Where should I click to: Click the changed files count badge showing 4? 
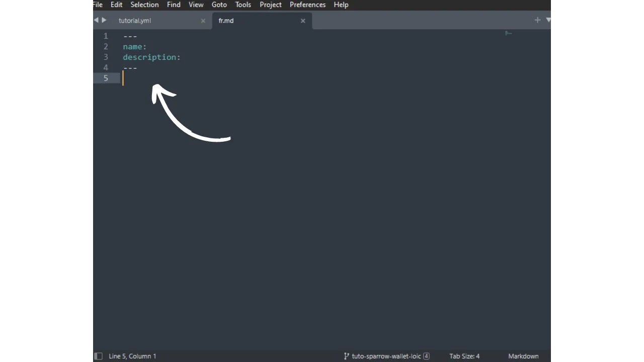[426, 356]
